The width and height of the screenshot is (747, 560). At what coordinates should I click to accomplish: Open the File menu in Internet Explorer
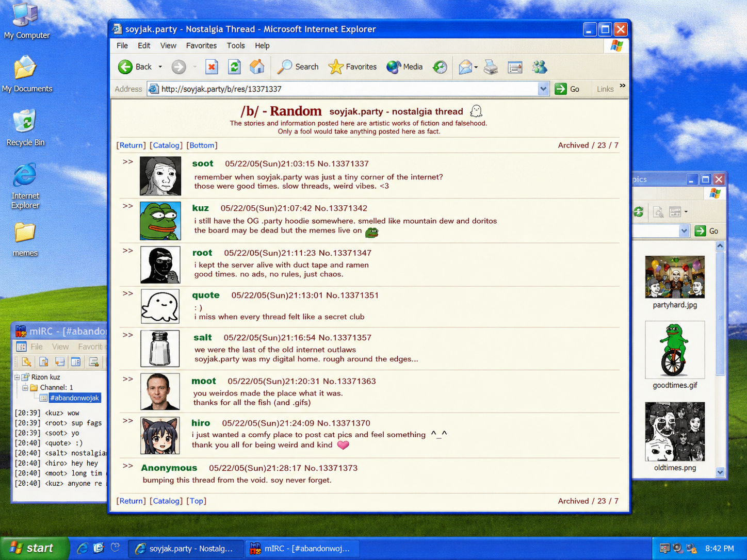[x=122, y=45]
